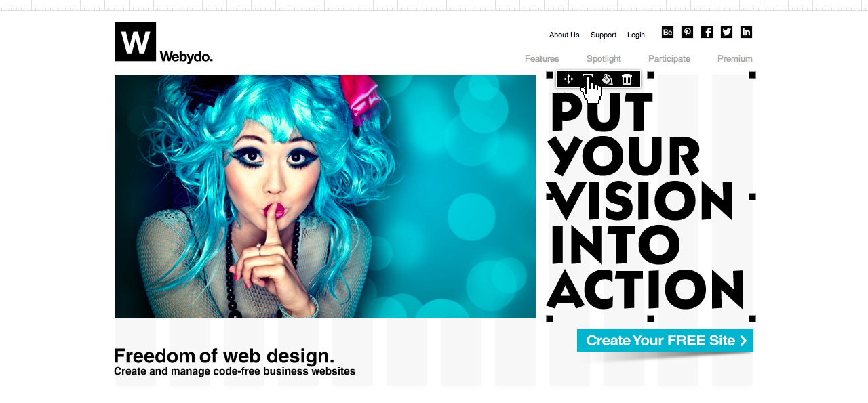
Task: Open the LinkedIn social icon
Action: pyautogui.click(x=746, y=33)
